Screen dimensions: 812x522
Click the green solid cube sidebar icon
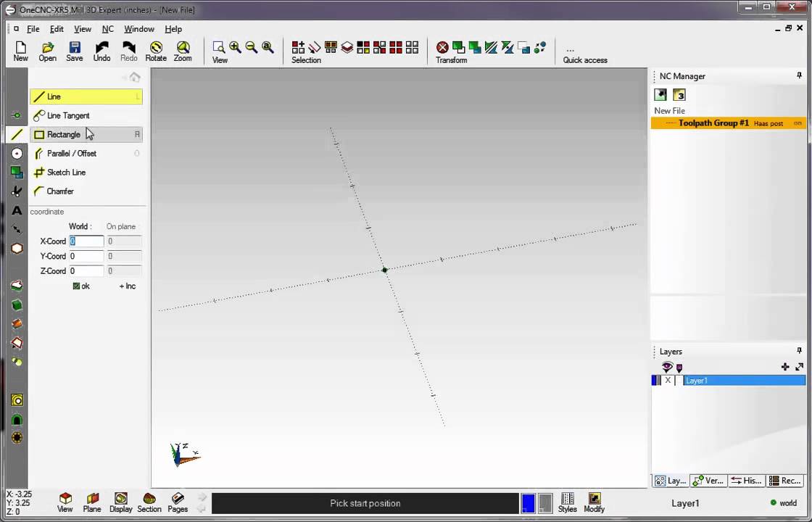coord(17,305)
